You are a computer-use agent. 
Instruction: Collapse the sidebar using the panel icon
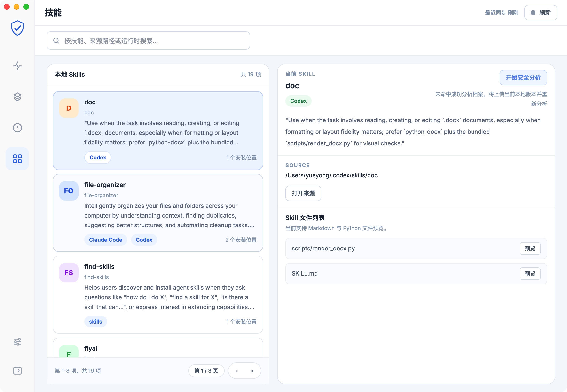(17, 371)
